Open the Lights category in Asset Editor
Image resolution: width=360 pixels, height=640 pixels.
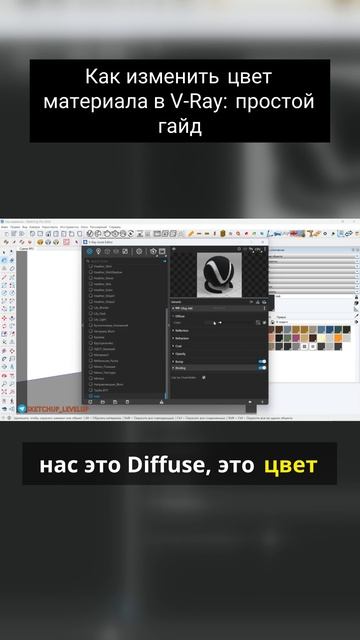[x=98, y=251]
